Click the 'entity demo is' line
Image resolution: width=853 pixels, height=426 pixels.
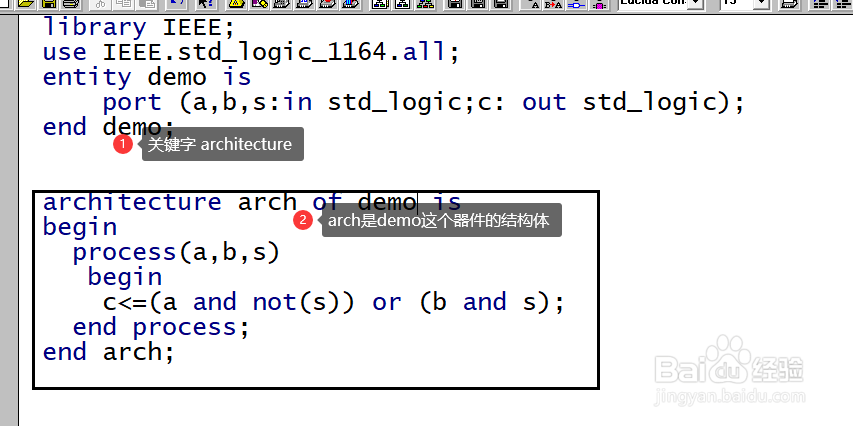pos(147,77)
